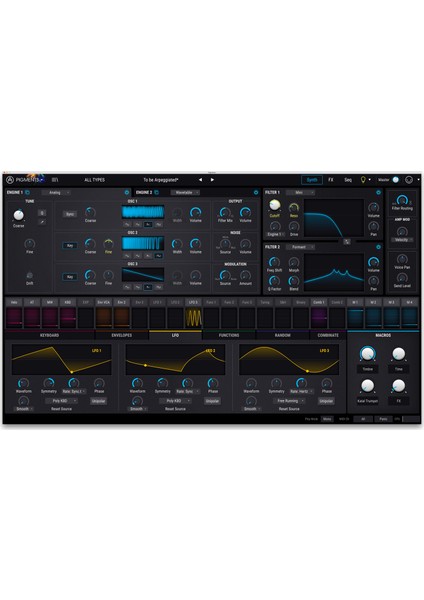Toggle the Engine 1 power button
The height and width of the screenshot is (600, 424).
[x=127, y=192]
